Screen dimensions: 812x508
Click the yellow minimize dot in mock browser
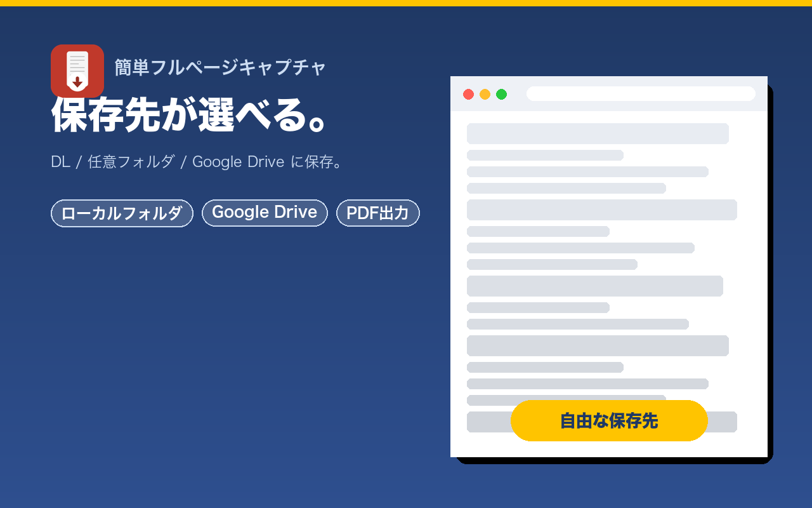tap(485, 95)
